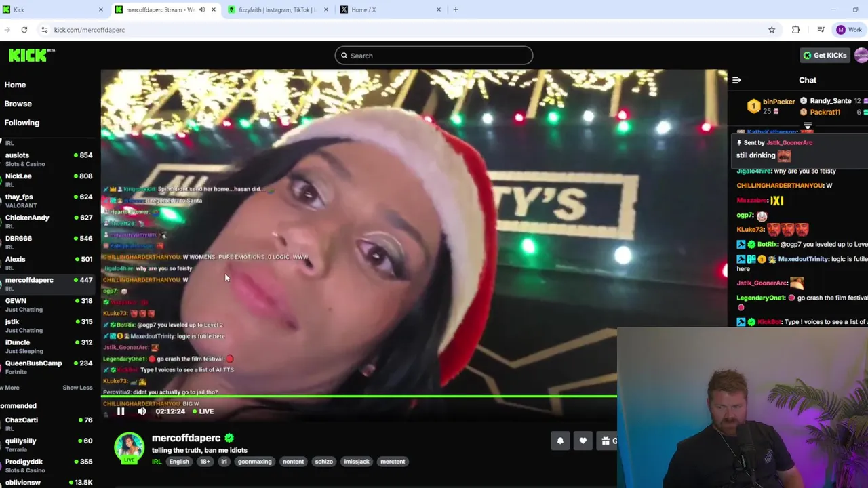
Task: Mute the mercoffdaperc tab audio icon
Action: pyautogui.click(x=202, y=9)
